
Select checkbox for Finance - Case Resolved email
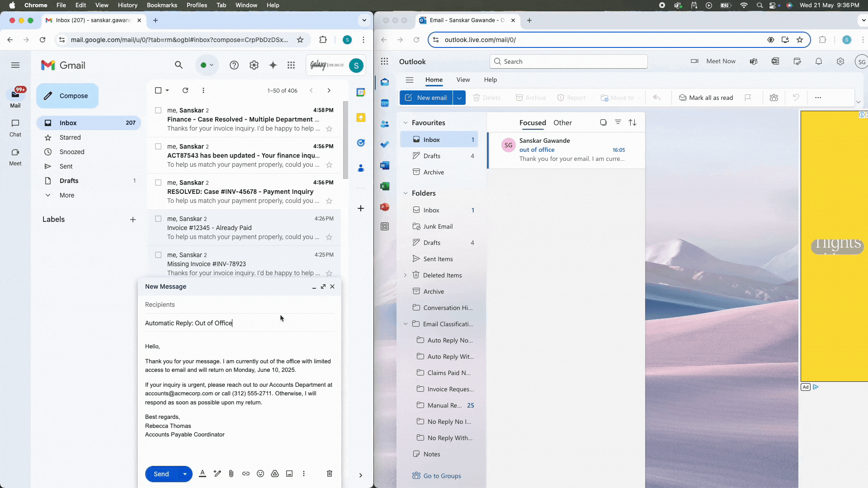tap(158, 110)
